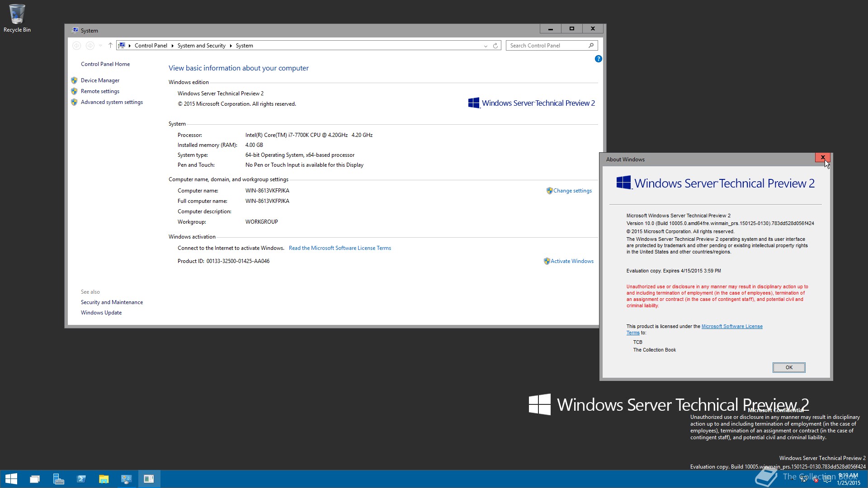Open Windows Update link
The width and height of the screenshot is (868, 488).
coord(101,313)
